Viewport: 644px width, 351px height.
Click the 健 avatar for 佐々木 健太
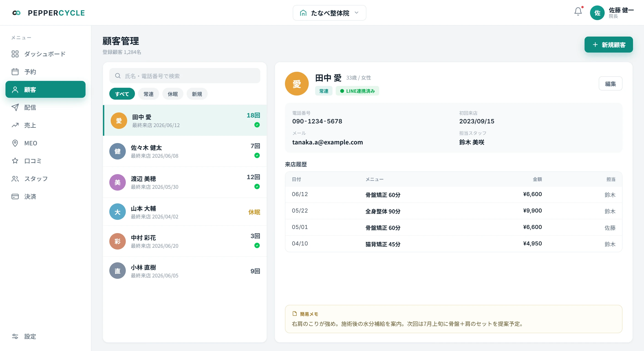117,152
